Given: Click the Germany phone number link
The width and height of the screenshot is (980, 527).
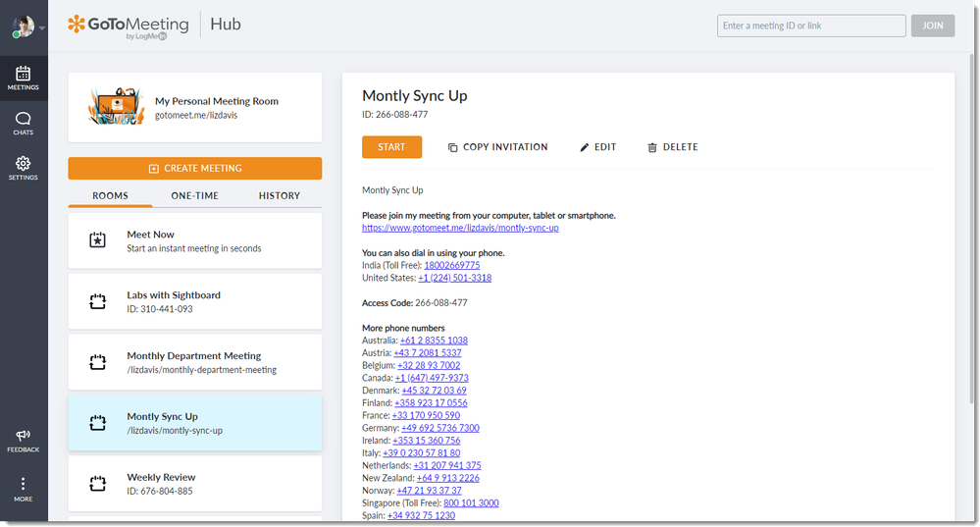Looking at the screenshot, I should pyautogui.click(x=440, y=428).
